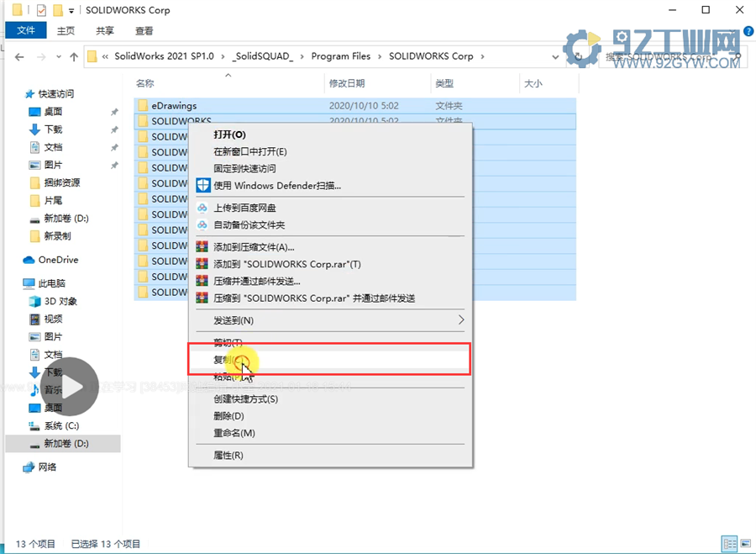Click the folder icon inside the address bar

pyautogui.click(x=92, y=56)
